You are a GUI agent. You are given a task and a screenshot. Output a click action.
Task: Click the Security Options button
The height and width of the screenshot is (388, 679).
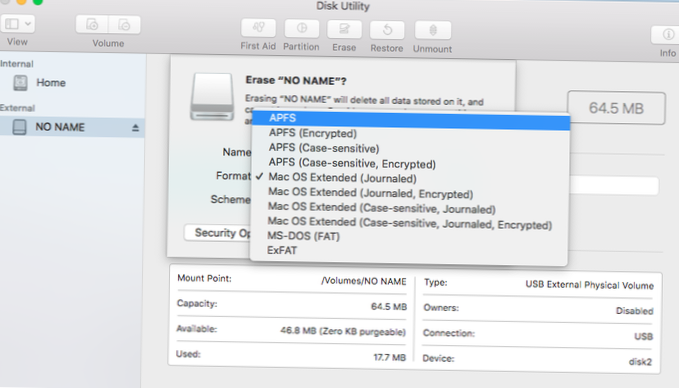click(218, 233)
